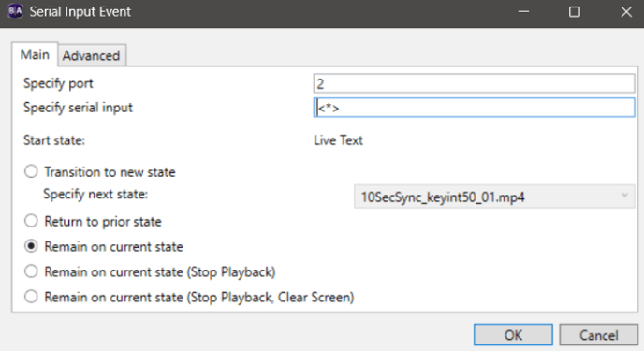Click the Serial Input Event title text
The width and height of the screenshot is (644, 351).
click(80, 12)
